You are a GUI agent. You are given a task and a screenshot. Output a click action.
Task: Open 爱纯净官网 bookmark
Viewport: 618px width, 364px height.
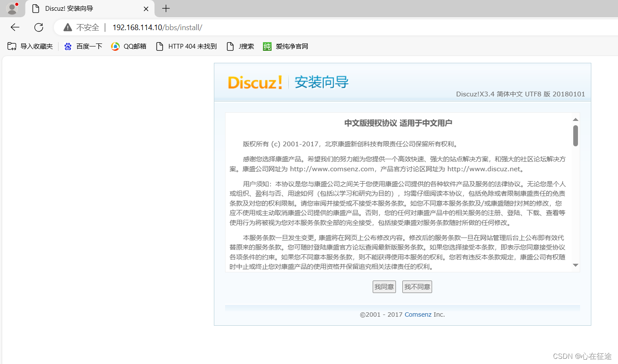coord(286,46)
